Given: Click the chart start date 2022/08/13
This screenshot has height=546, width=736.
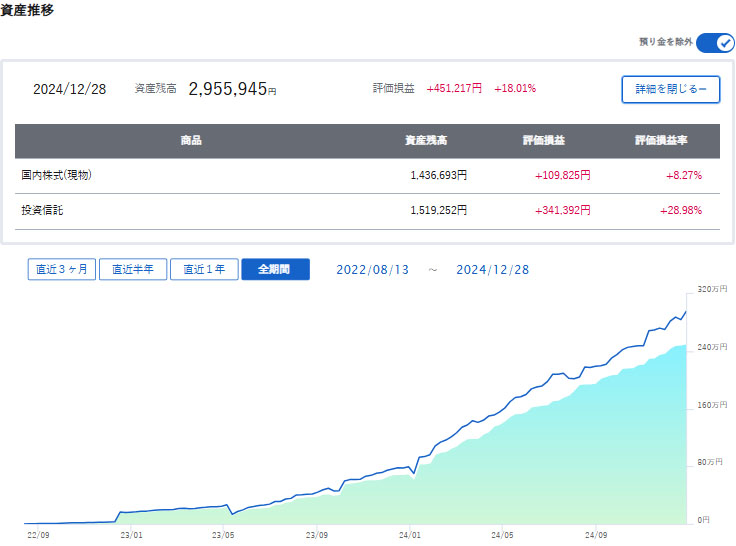Looking at the screenshot, I should pos(373,270).
